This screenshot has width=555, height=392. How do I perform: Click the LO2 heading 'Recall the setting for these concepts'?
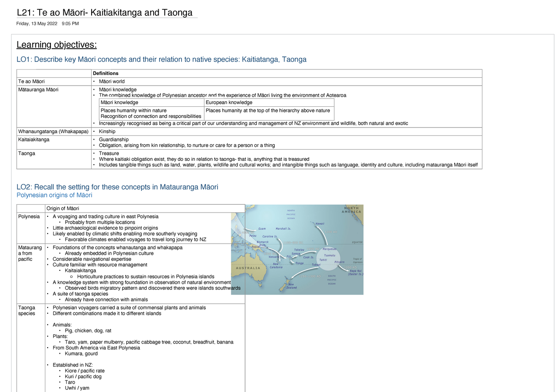pyautogui.click(x=117, y=187)
